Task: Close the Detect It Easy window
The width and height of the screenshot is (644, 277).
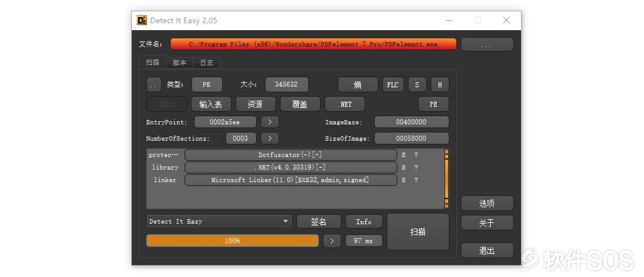Action: point(507,20)
